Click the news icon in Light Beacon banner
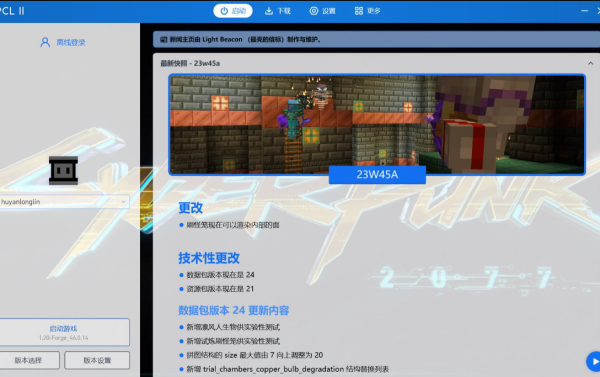 (x=164, y=39)
